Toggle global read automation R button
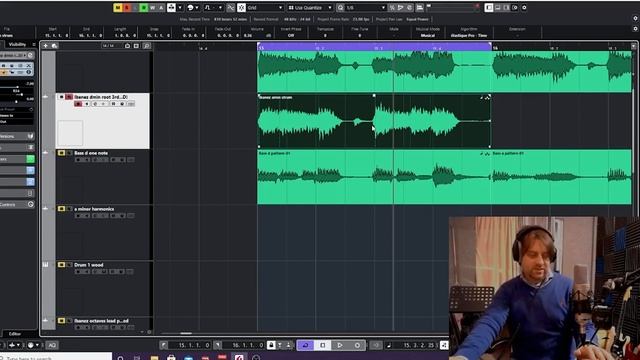Screen dimensions: 640x360 coord(144,8)
